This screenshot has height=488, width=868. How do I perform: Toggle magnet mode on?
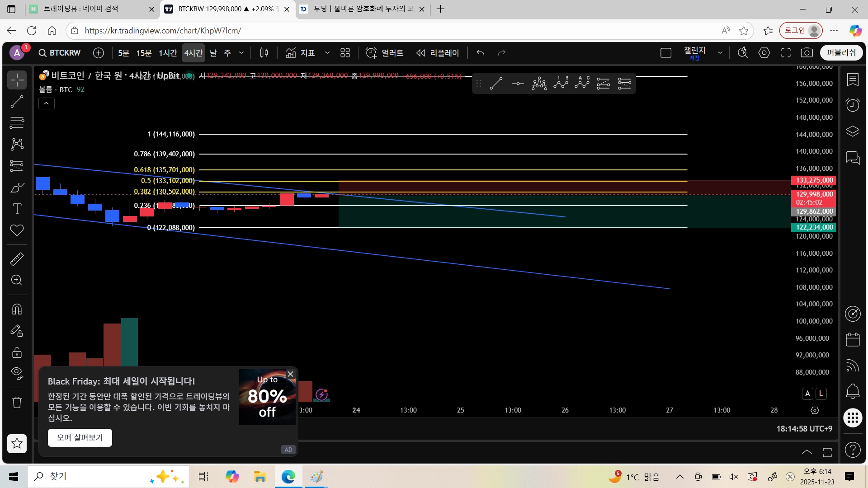[17, 310]
